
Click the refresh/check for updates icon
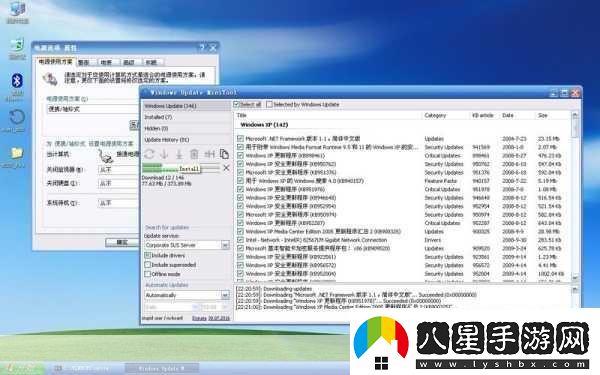pyautogui.click(x=149, y=154)
